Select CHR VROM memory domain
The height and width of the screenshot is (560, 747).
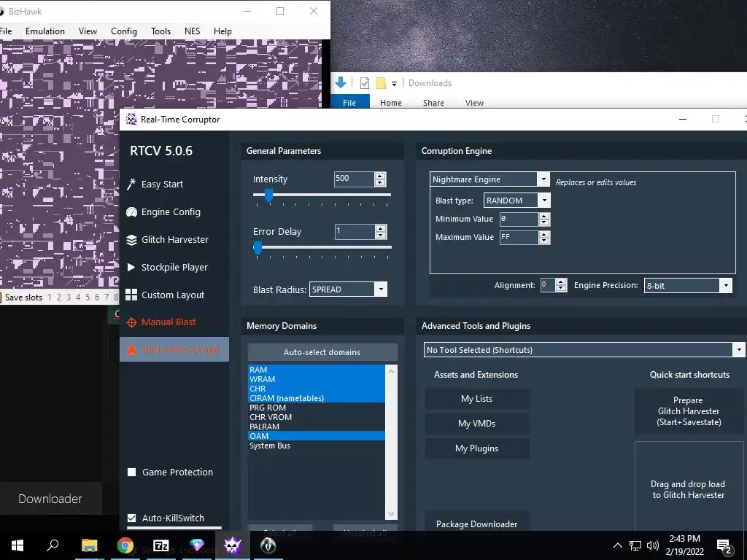point(317,417)
